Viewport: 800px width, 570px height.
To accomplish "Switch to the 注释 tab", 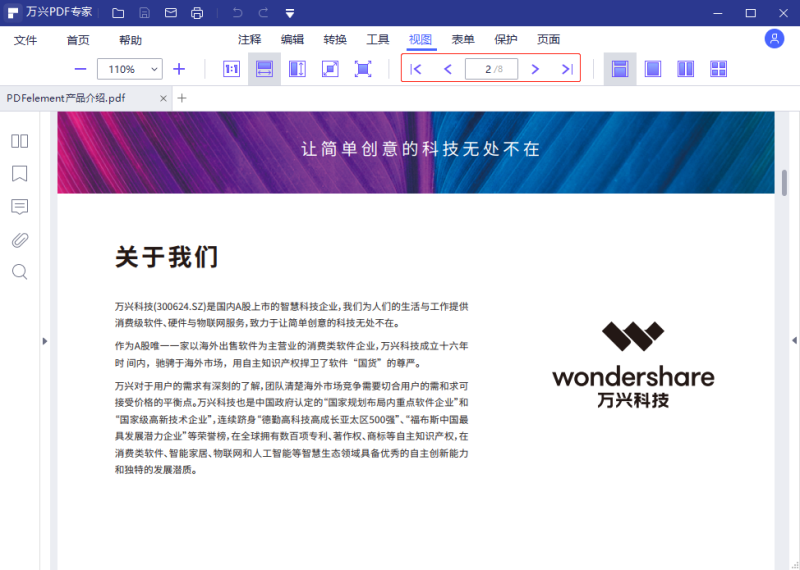I will (x=249, y=39).
